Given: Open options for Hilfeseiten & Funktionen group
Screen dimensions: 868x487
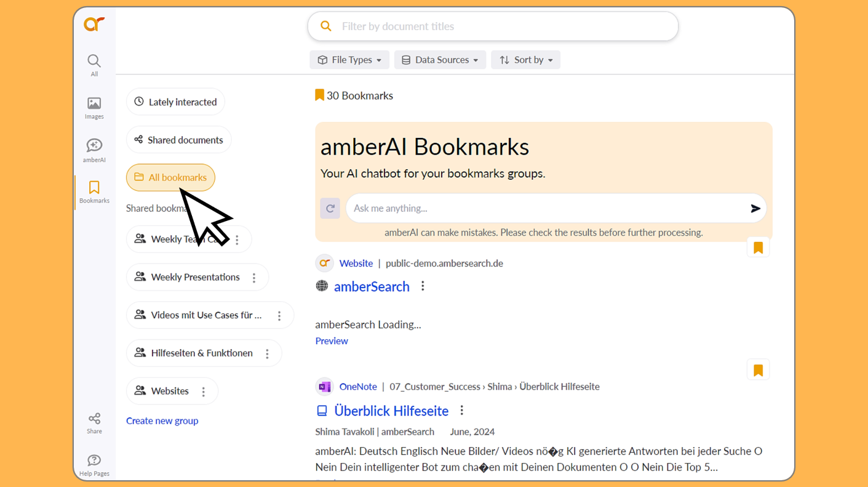Looking at the screenshot, I should (267, 353).
